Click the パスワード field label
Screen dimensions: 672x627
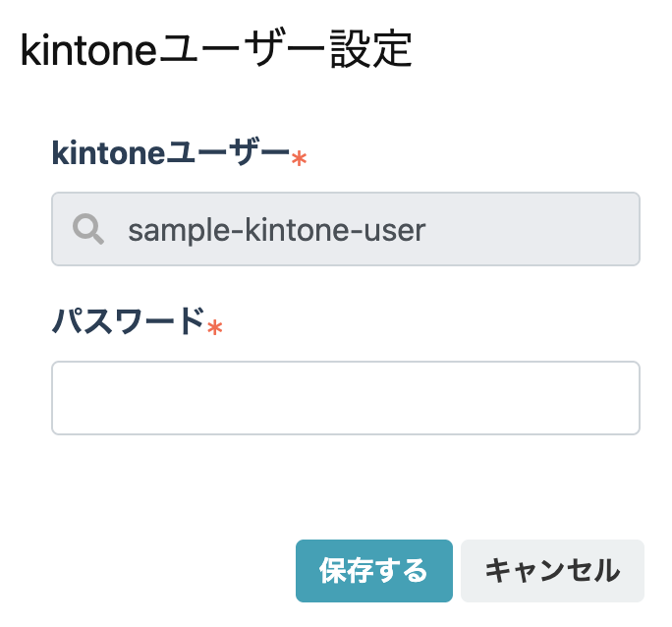(x=127, y=322)
